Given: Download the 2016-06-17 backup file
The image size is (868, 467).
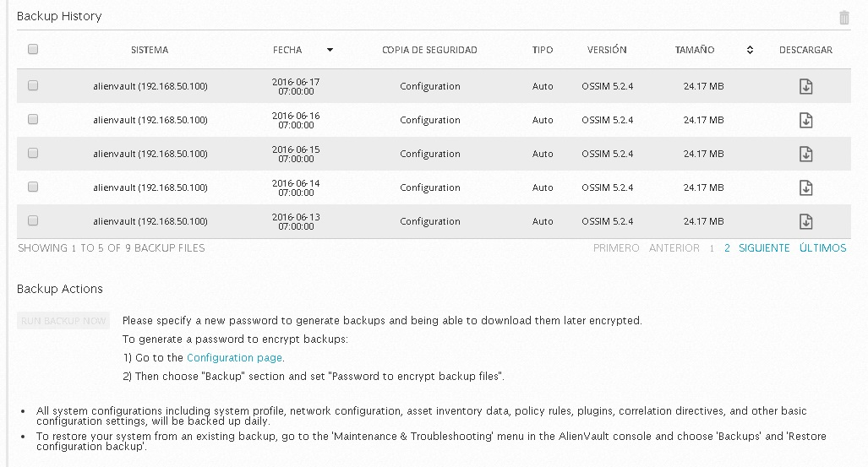Looking at the screenshot, I should (x=805, y=86).
